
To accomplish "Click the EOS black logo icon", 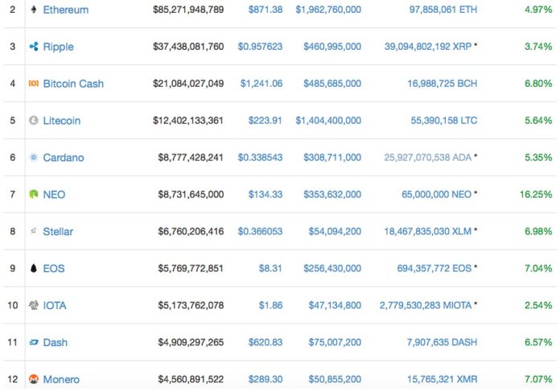I will 33,269.
